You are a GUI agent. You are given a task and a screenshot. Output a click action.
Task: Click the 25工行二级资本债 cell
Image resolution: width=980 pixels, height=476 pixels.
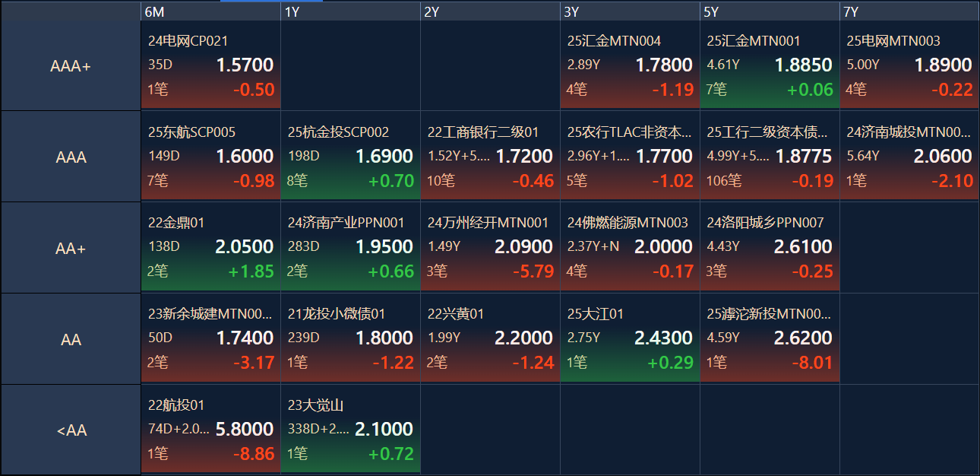[770, 157]
